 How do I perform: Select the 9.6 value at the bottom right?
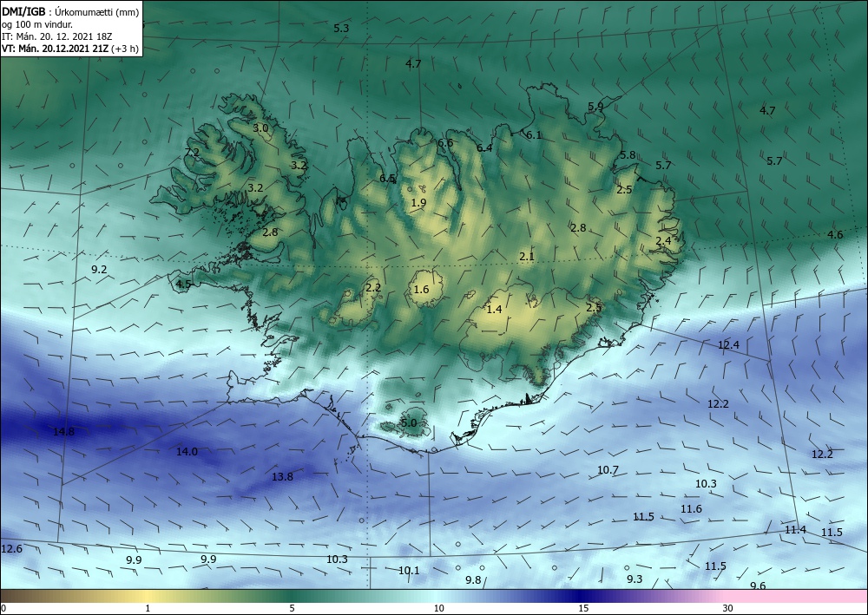pyautogui.click(x=758, y=586)
